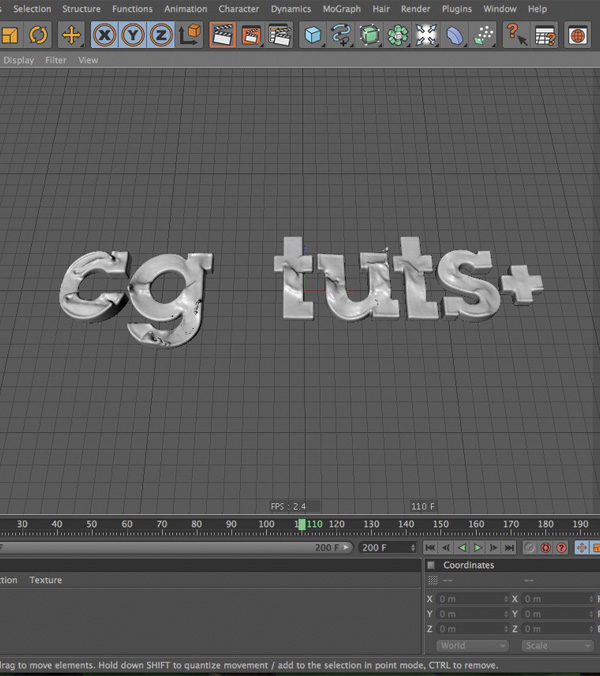Render the active view clapperboard

222,35
